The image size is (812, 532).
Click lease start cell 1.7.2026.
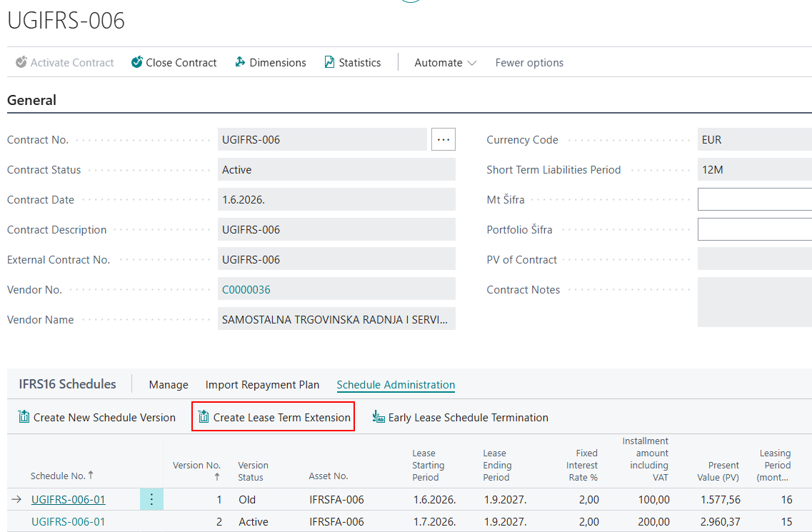[434, 521]
